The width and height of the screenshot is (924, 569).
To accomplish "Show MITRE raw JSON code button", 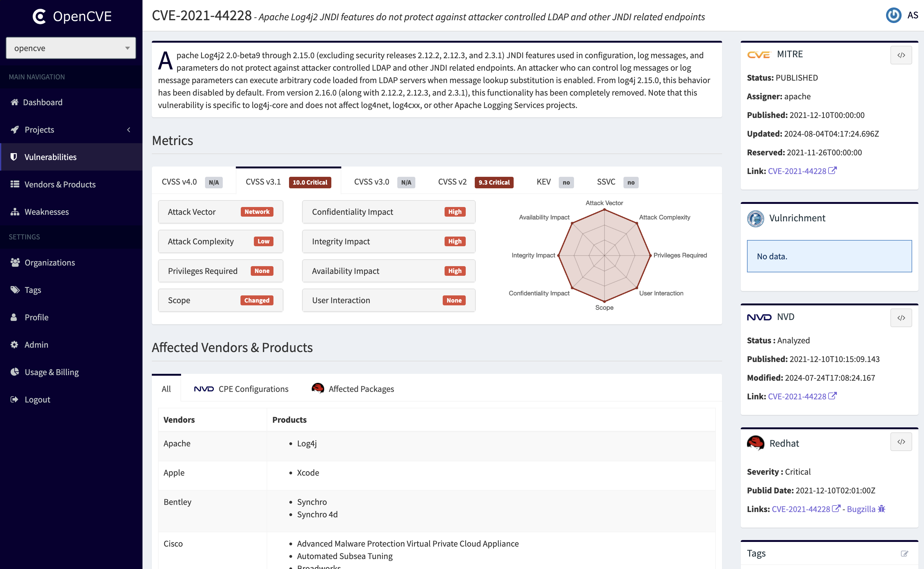I will coord(901,55).
